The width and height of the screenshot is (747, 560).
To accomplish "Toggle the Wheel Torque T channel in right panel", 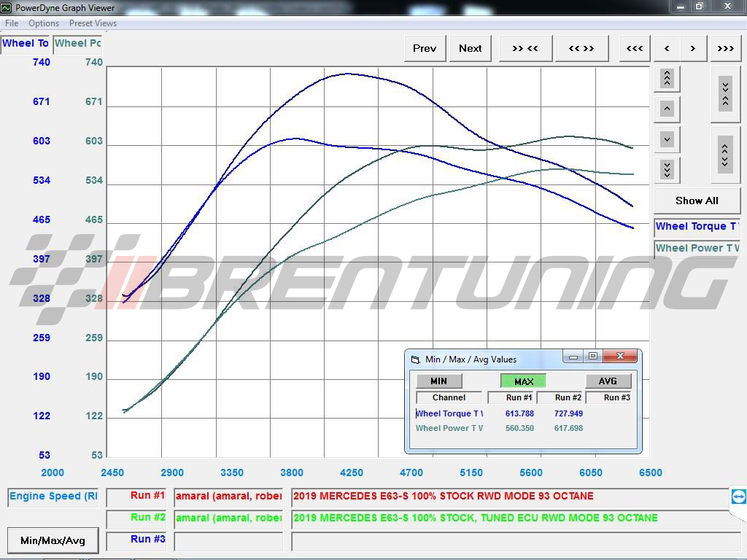I will click(697, 227).
